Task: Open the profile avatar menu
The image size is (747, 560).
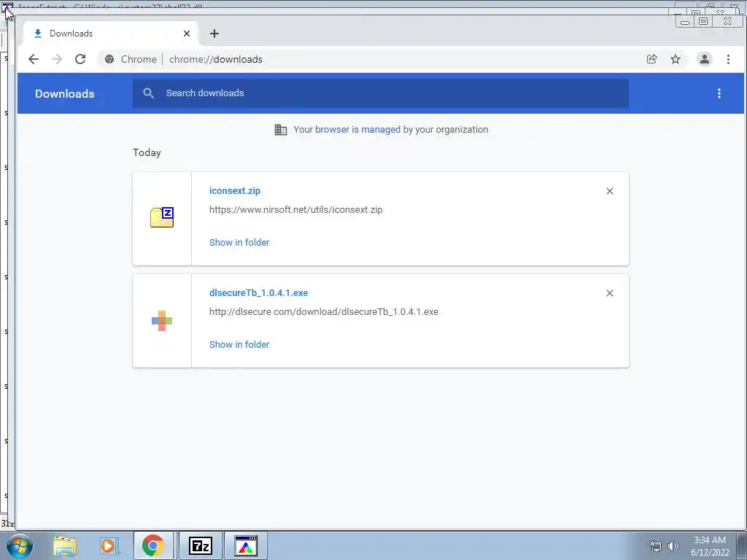Action: 704,59
